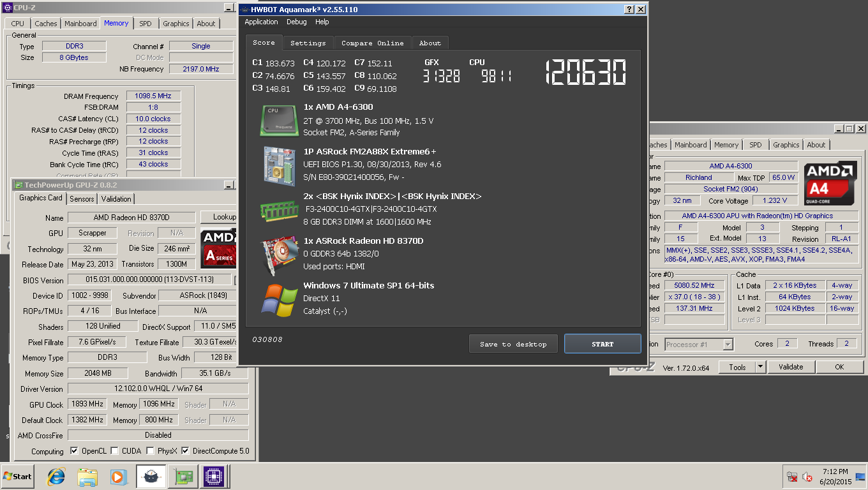
Task: Open the Debug menu in Aquamark
Action: pos(296,22)
